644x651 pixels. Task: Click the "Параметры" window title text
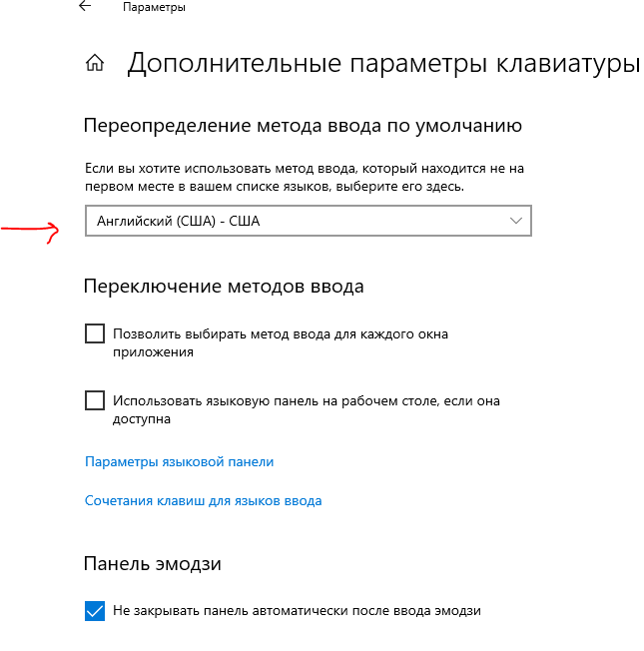(154, 7)
